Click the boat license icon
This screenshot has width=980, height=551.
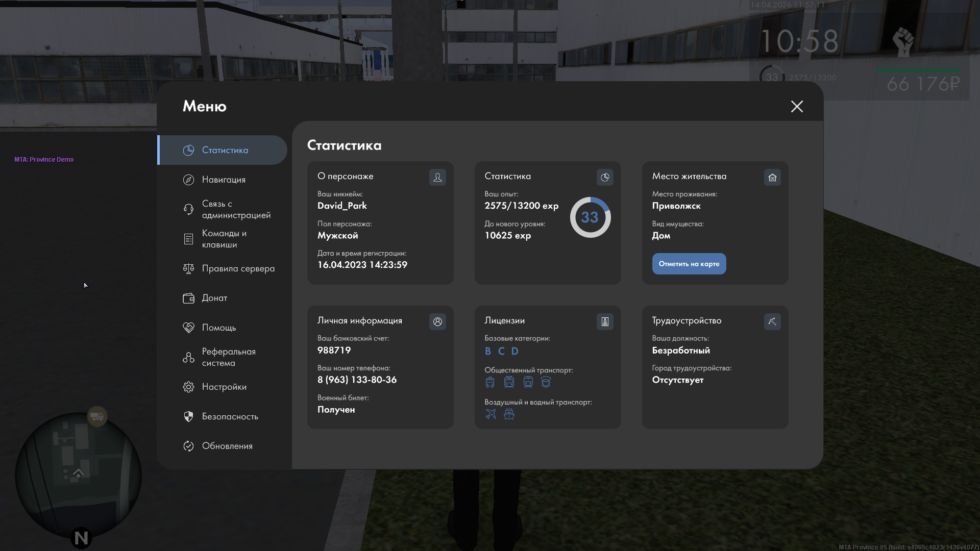pyautogui.click(x=509, y=414)
